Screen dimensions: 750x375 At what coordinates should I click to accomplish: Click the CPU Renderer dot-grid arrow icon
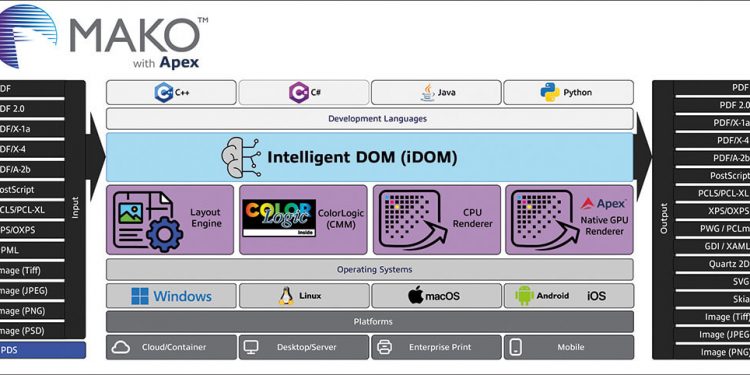tap(413, 219)
